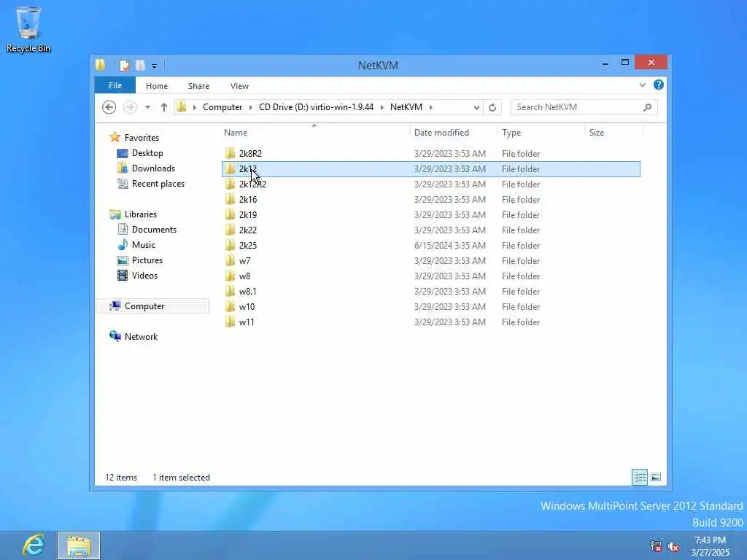Image resolution: width=747 pixels, height=560 pixels.
Task: Click Computer in the address breadcrumb
Action: coord(222,107)
